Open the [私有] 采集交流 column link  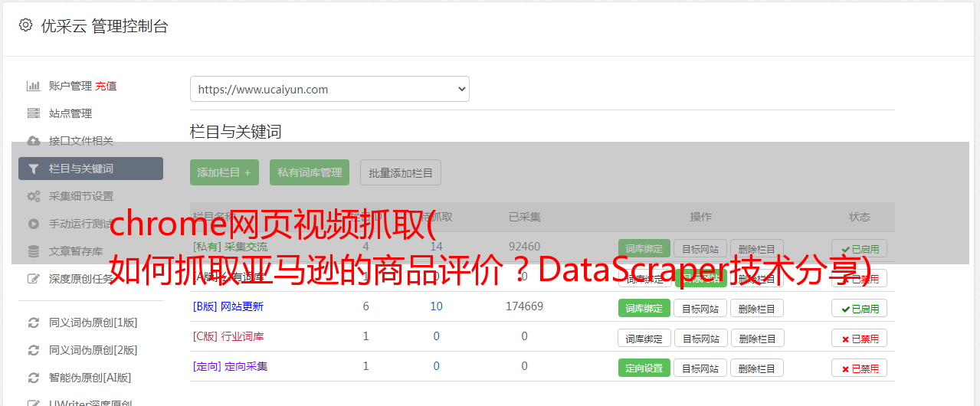coord(231,247)
